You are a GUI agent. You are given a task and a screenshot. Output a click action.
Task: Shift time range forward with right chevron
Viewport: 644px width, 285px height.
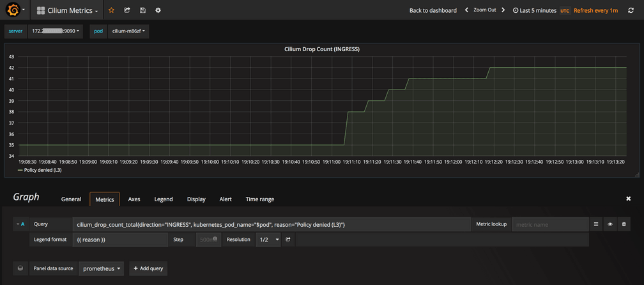click(503, 10)
